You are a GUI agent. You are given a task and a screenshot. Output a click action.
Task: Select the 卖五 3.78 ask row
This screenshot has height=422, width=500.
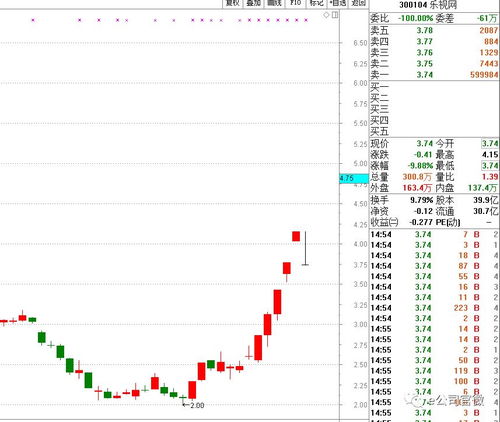click(x=434, y=30)
